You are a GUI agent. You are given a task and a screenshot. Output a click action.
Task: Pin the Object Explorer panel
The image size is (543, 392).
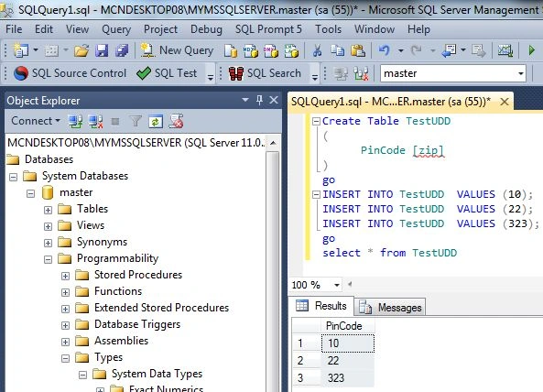(259, 101)
